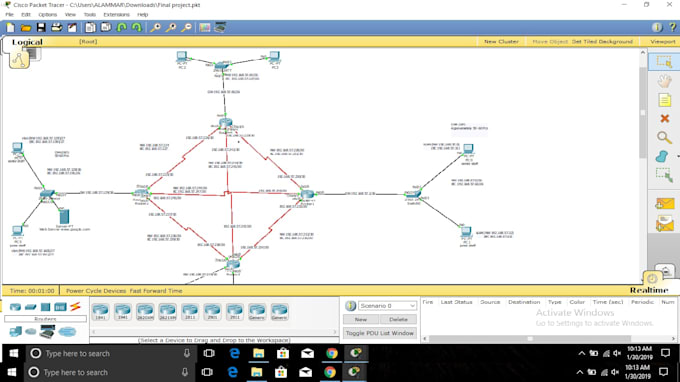680x382 pixels.
Task: Open the network information icon
Action: (657, 27)
